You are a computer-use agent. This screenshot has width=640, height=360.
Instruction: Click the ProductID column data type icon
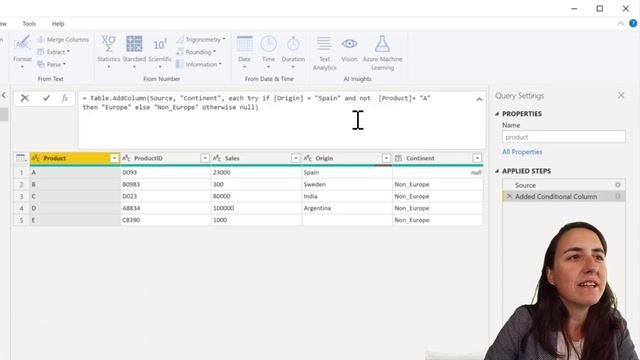[126, 158]
